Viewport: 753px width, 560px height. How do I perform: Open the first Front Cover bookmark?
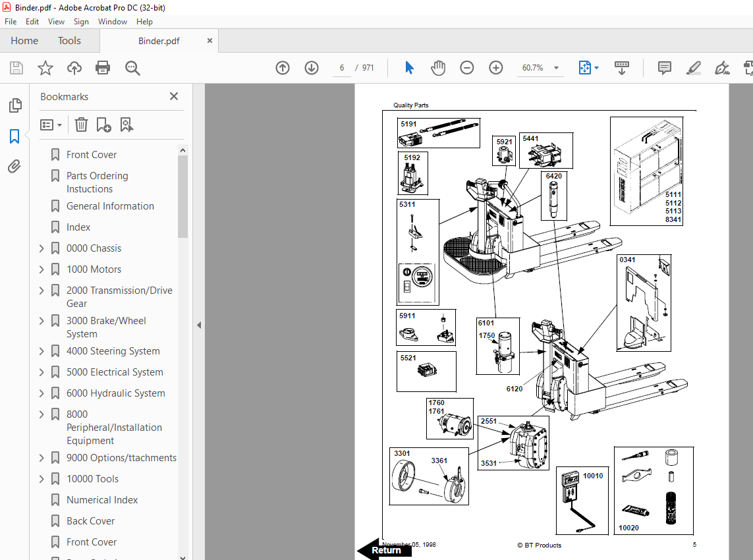(x=92, y=155)
